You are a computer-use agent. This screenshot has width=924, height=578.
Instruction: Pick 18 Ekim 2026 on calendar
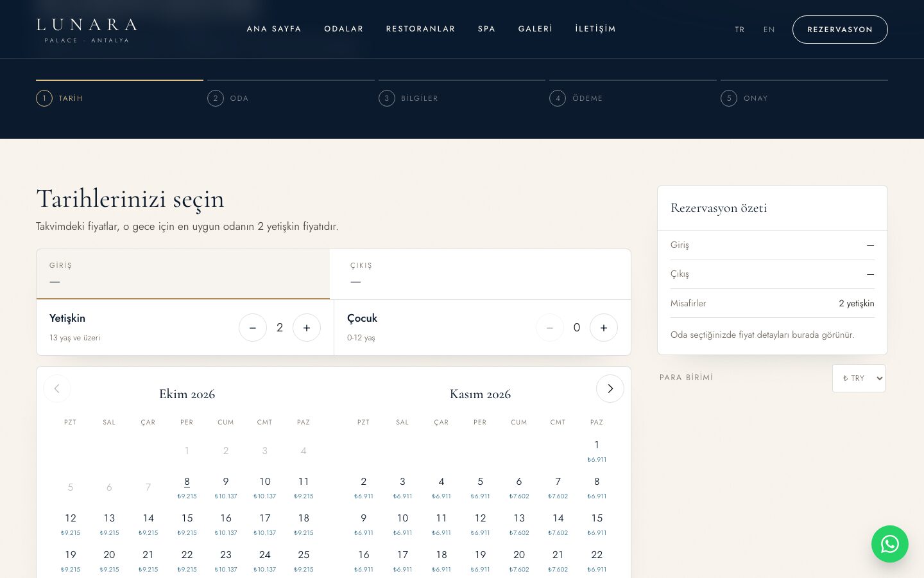coord(304,524)
